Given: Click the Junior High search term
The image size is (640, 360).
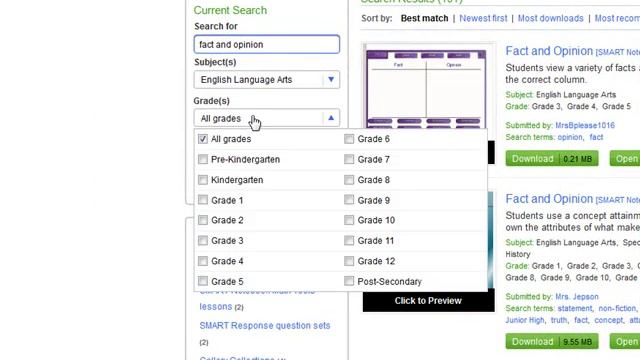Looking at the screenshot, I should 525,320.
